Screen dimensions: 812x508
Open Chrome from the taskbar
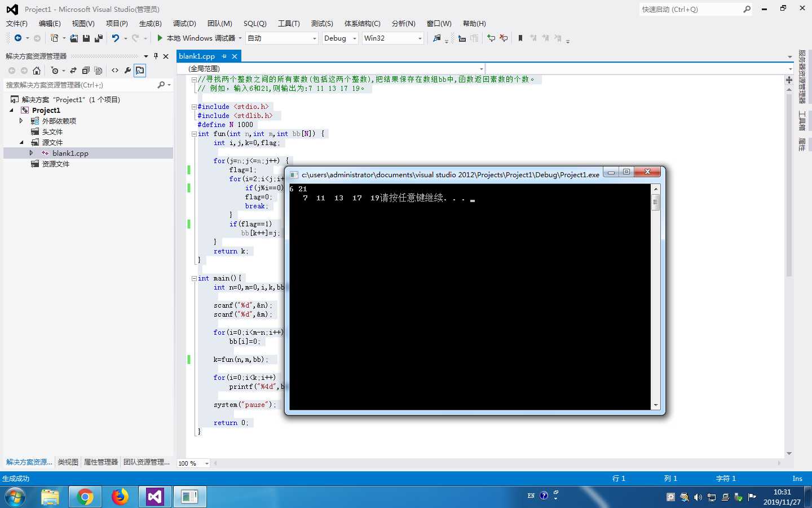click(x=85, y=497)
